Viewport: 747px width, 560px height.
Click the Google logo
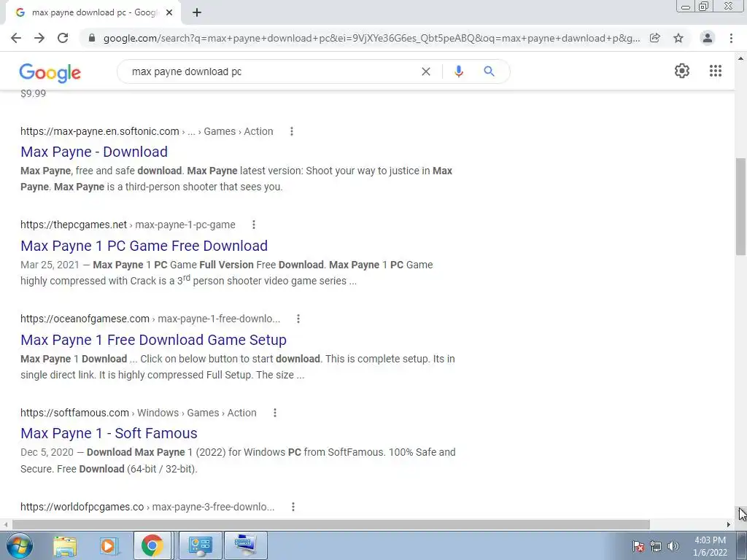(x=50, y=72)
